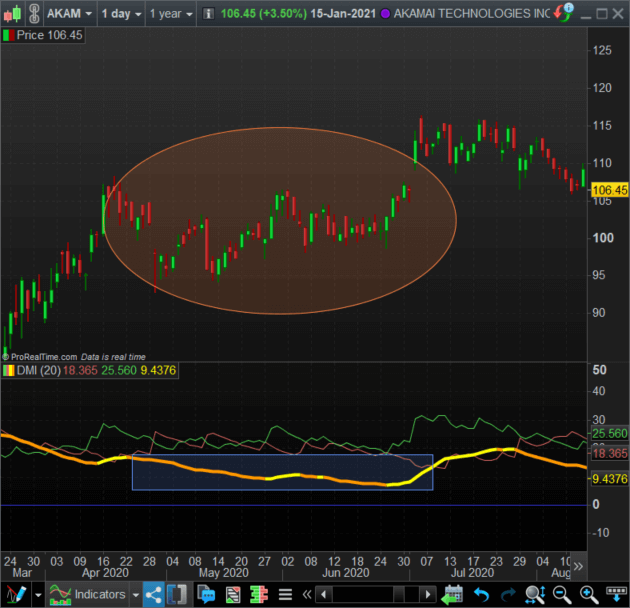630x608 pixels.
Task: Click the zoom in magnifier
Action: pyautogui.click(x=589, y=594)
